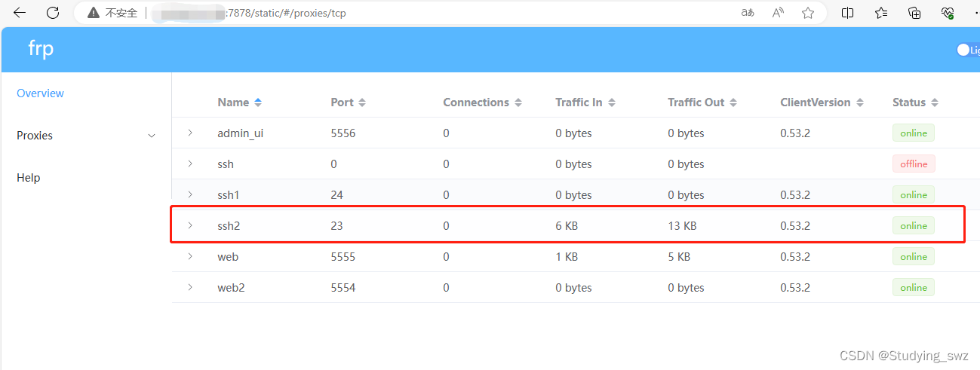Open browser essentials heartbeat icon

(x=948, y=13)
